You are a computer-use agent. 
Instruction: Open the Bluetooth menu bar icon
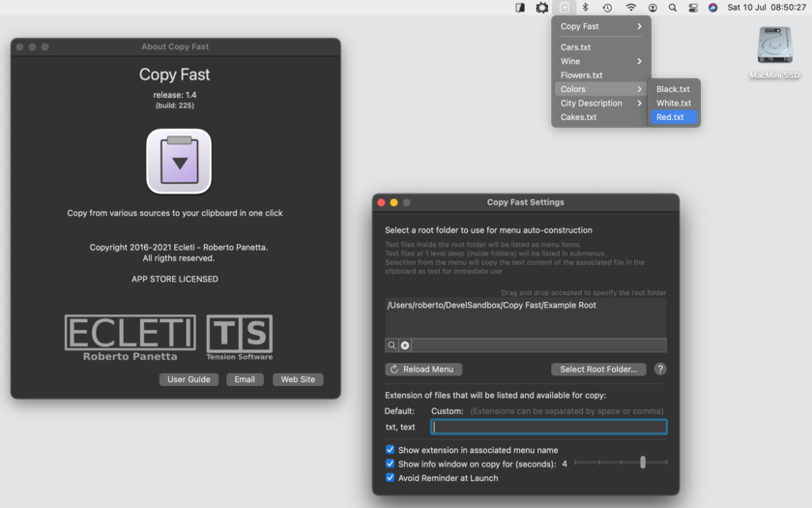[x=586, y=8]
